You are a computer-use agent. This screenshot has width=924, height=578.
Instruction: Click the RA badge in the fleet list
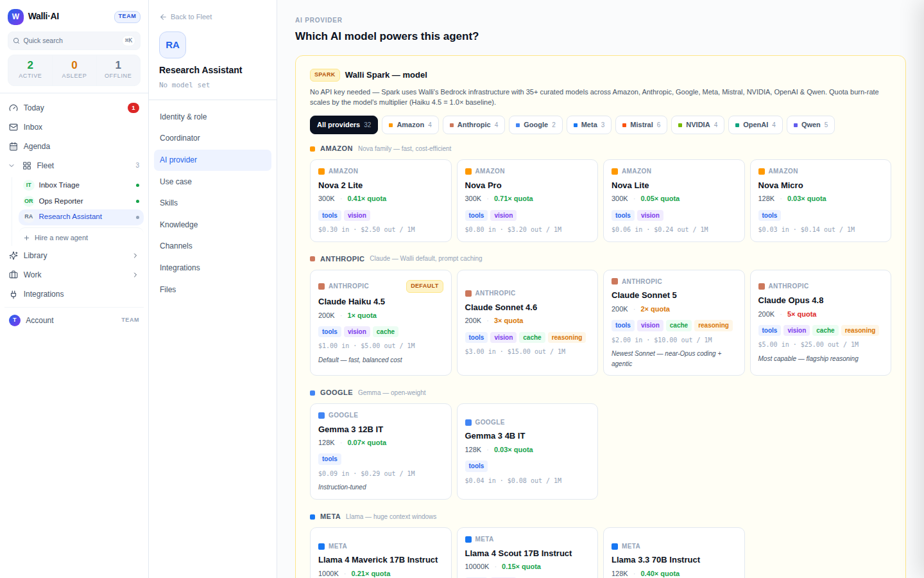(29, 217)
